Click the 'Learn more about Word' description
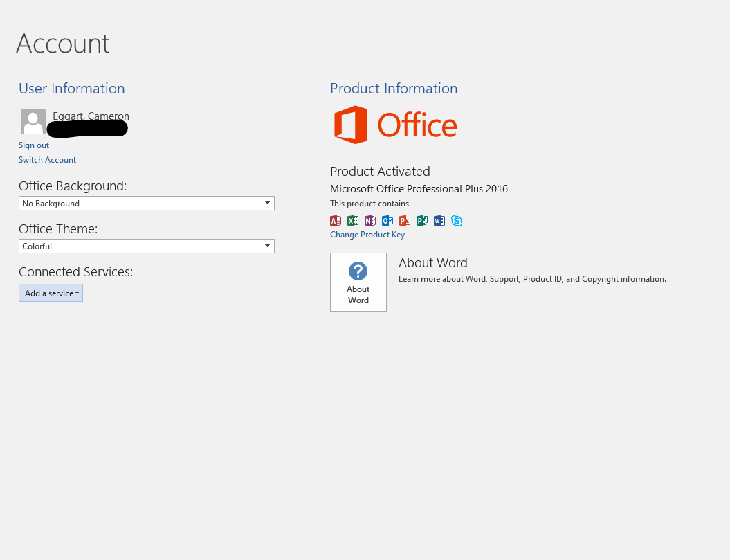 pos(532,279)
